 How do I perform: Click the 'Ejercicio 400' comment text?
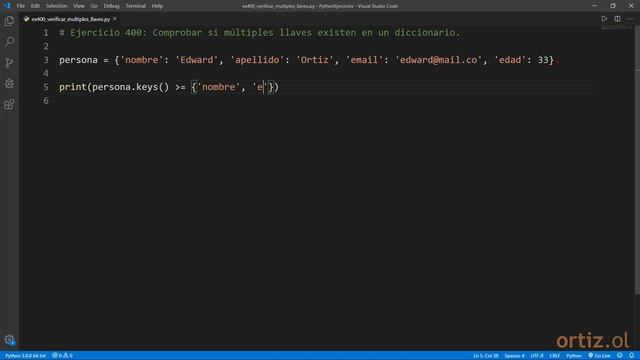pos(105,33)
